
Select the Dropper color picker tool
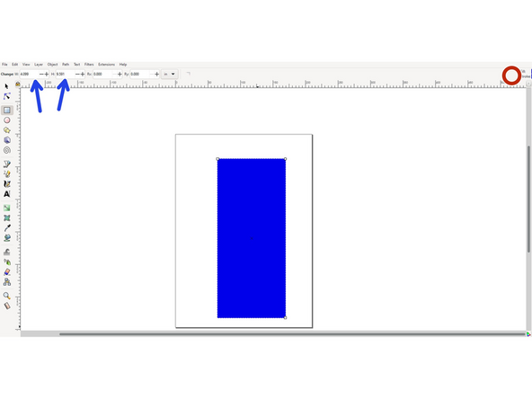click(7, 228)
